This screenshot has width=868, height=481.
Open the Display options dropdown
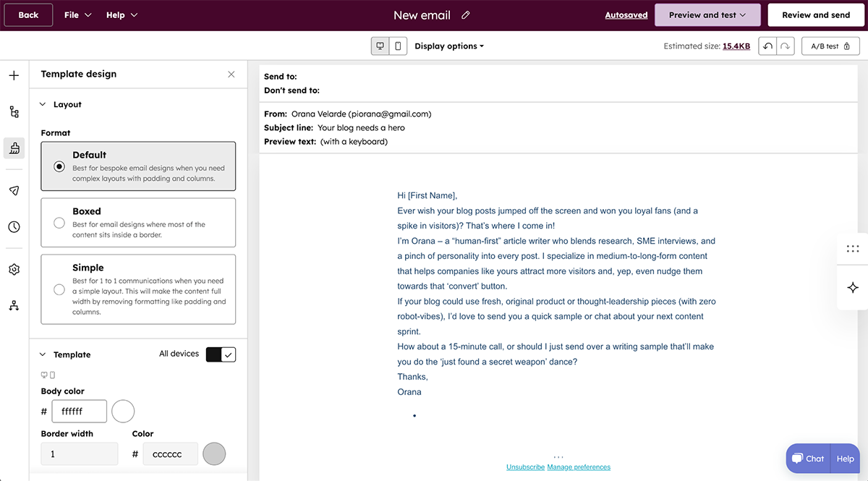tap(449, 45)
